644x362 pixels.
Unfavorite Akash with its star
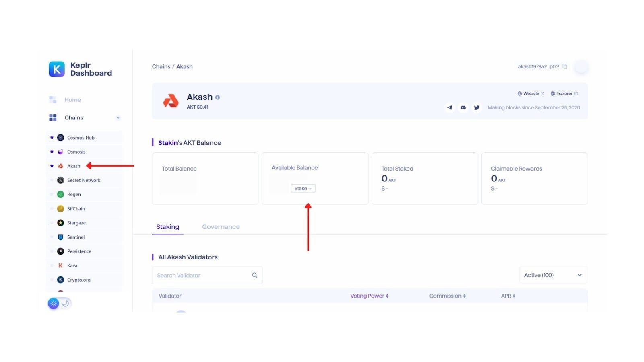pos(52,166)
